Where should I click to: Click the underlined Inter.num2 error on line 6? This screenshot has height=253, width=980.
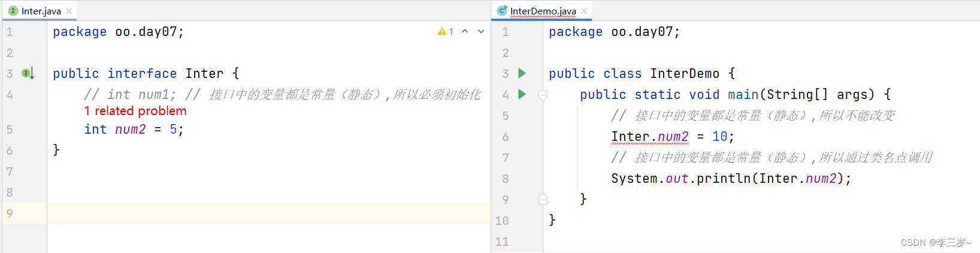(x=650, y=137)
